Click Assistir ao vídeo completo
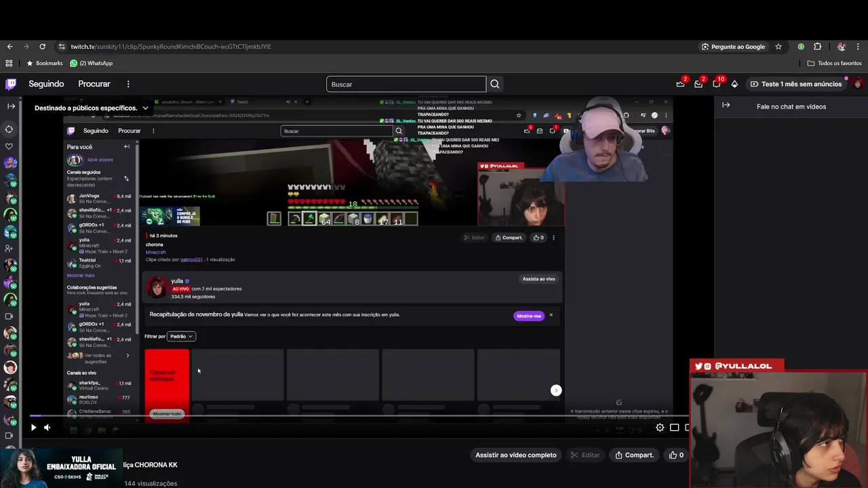Image resolution: width=868 pixels, height=488 pixels. tap(516, 455)
